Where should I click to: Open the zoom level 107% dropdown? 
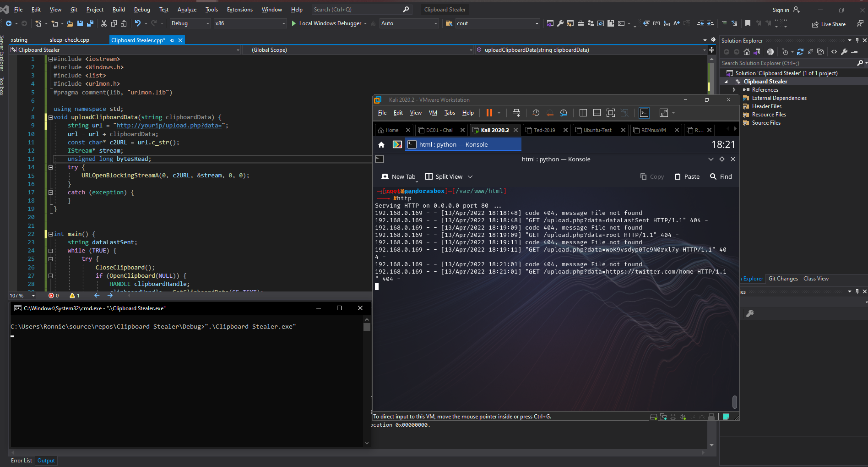[x=33, y=296]
